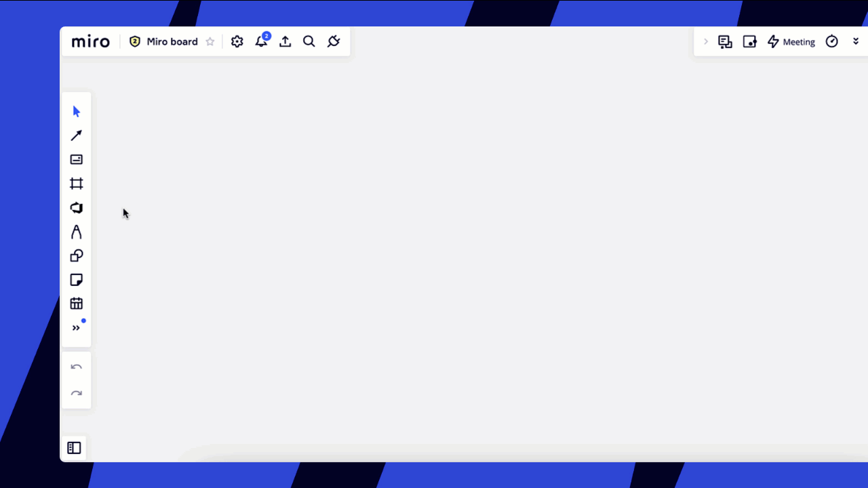Viewport: 868px width, 488px height.
Task: Click the Undo arrow
Action: point(77,367)
